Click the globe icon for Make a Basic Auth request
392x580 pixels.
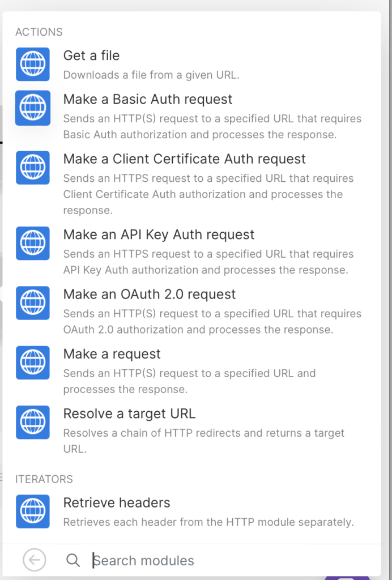pyautogui.click(x=33, y=108)
